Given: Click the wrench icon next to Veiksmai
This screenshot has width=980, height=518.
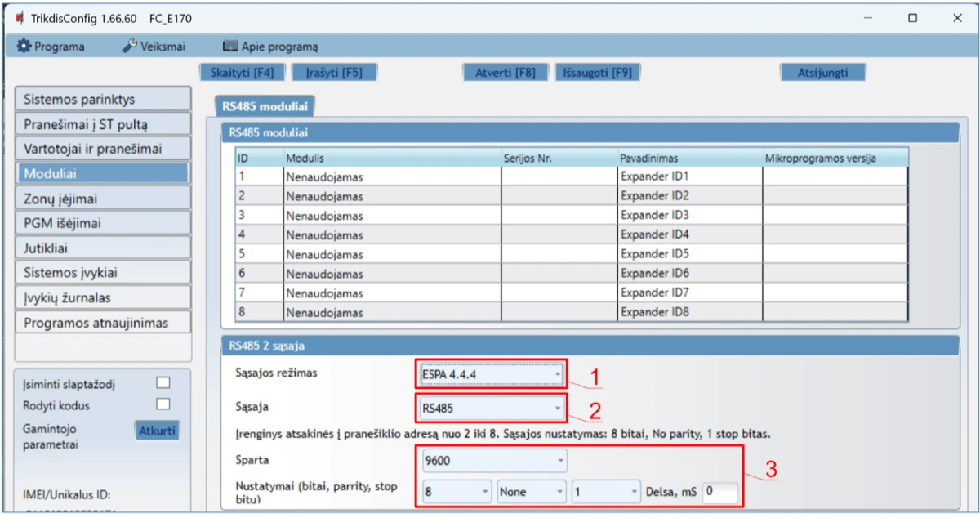Looking at the screenshot, I should coord(130,47).
